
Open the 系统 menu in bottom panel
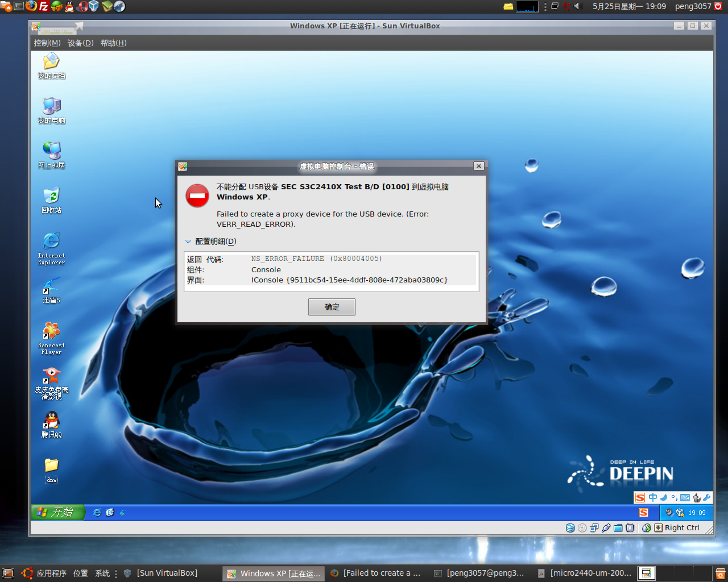click(102, 573)
